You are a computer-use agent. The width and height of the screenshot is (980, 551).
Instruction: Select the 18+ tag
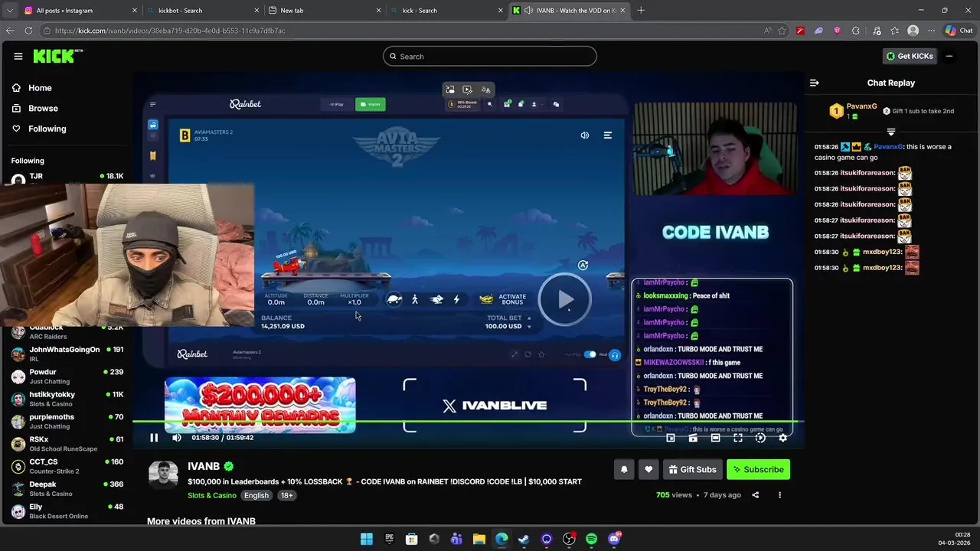tap(286, 495)
